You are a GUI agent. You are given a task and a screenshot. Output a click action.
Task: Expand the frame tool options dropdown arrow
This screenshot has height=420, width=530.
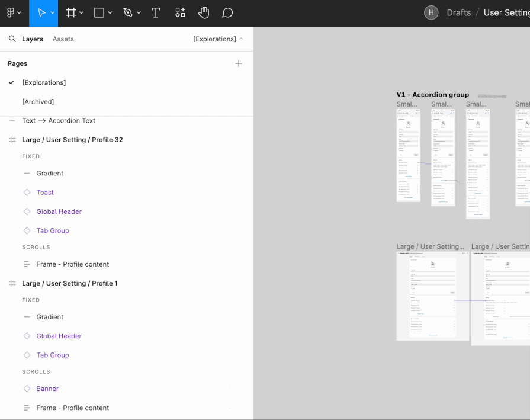point(82,13)
